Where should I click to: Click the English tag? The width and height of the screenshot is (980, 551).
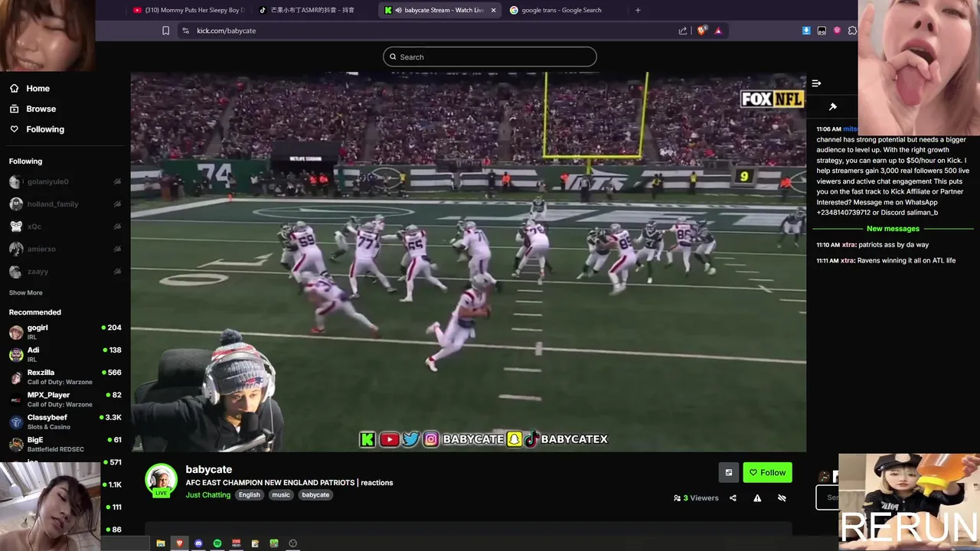pos(249,495)
